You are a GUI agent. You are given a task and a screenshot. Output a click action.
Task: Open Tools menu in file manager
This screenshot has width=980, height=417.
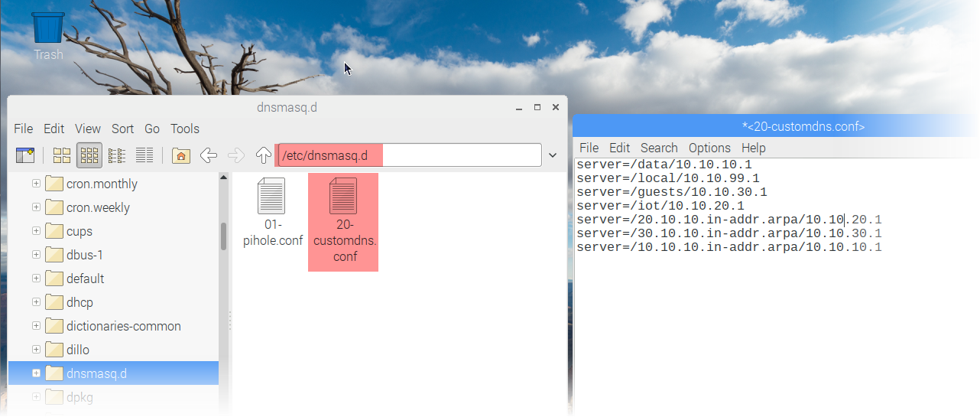click(185, 129)
